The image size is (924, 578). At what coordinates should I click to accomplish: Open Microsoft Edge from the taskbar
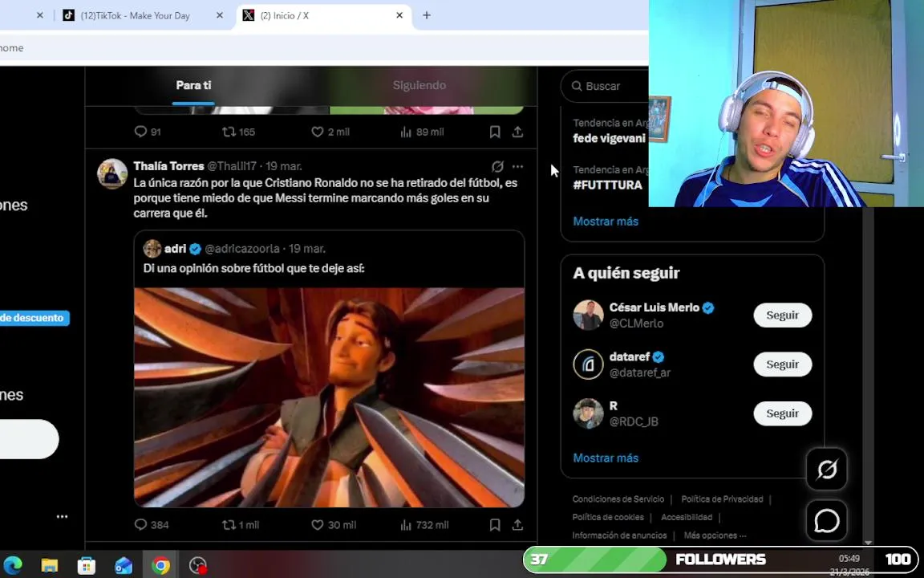(x=13, y=565)
